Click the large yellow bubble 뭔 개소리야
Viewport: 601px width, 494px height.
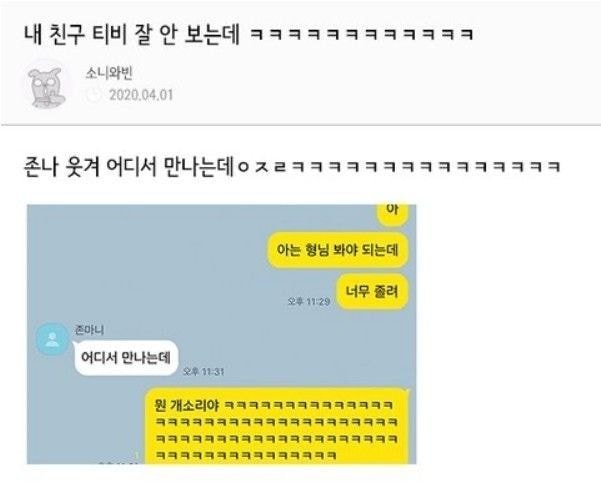[278, 426]
